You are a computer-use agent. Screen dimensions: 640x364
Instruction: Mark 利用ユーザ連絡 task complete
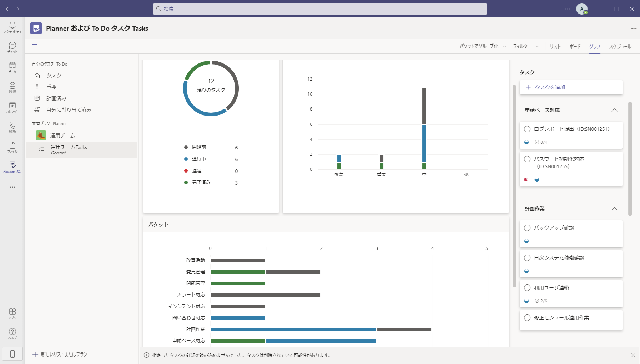tap(527, 288)
